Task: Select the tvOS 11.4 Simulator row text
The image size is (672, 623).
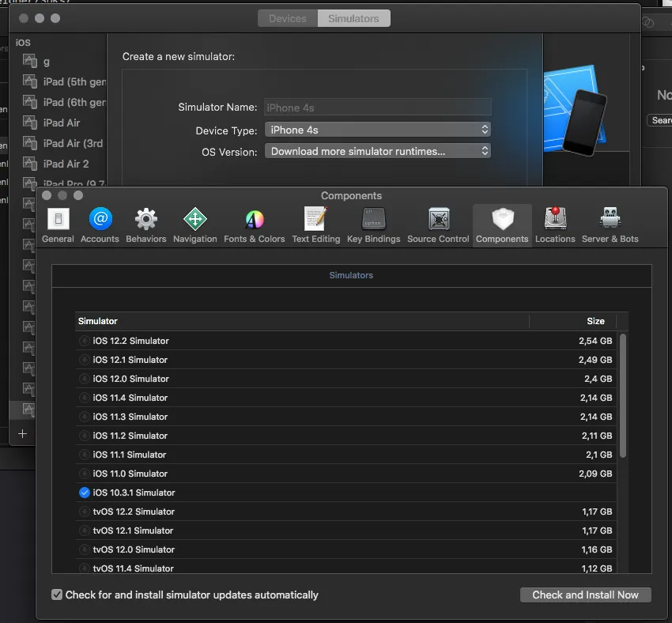Action: (134, 568)
